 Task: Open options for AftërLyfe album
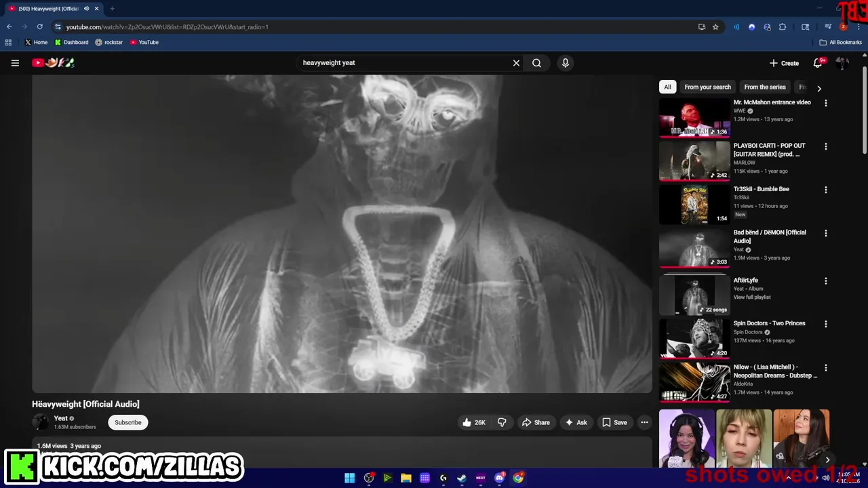point(825,281)
